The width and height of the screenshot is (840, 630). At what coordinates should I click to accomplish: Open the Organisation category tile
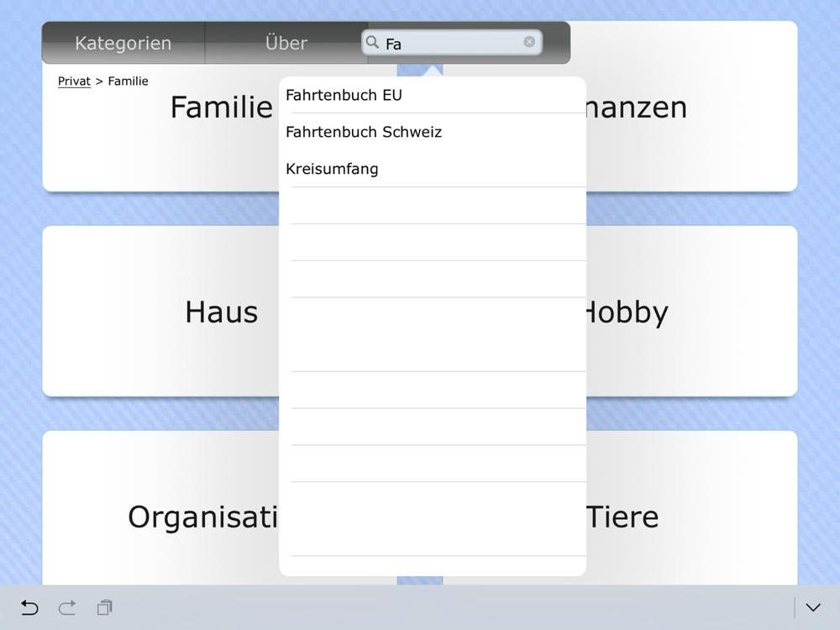(160, 508)
